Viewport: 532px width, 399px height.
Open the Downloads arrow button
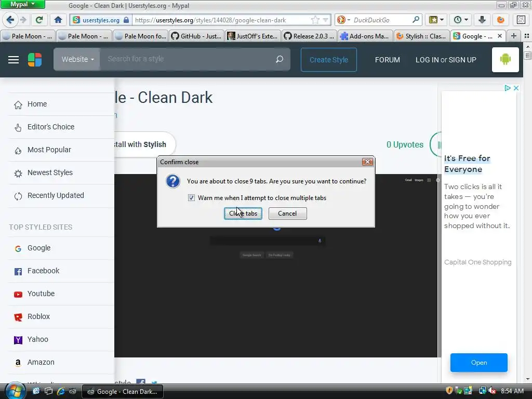click(x=482, y=20)
